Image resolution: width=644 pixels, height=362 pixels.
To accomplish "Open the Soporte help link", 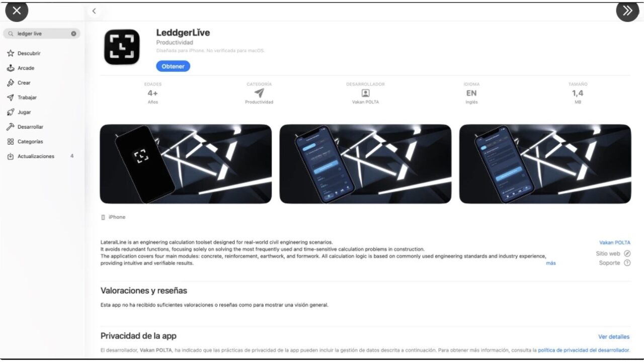I will pos(614,263).
